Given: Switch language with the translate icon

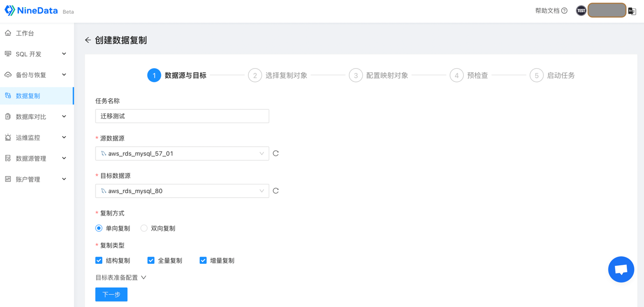Looking at the screenshot, I should pos(632,11).
